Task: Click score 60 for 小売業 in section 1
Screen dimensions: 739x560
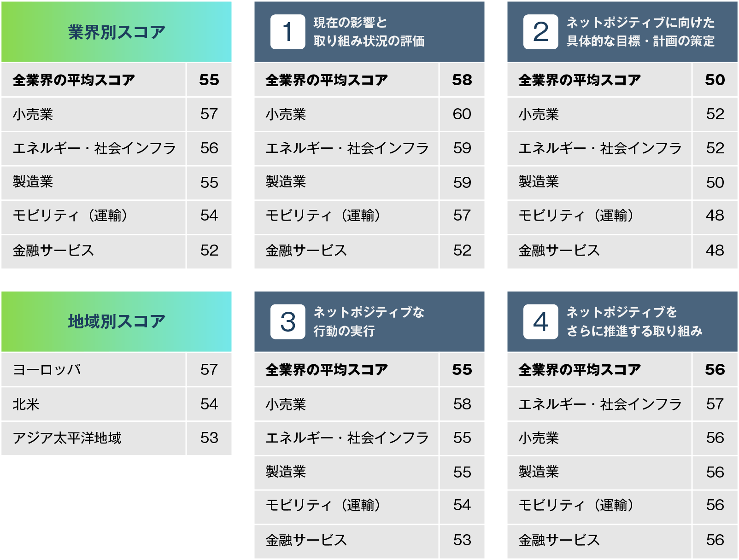Action: [462, 114]
